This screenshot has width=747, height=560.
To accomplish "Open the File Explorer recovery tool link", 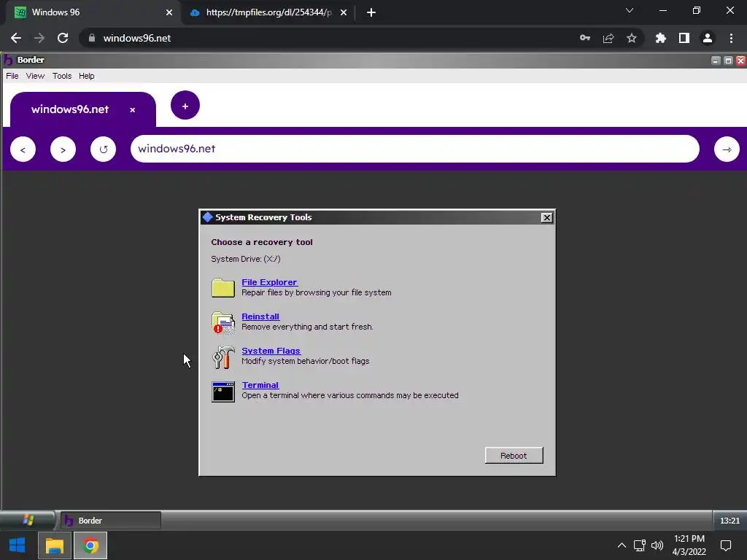I will click(x=269, y=282).
